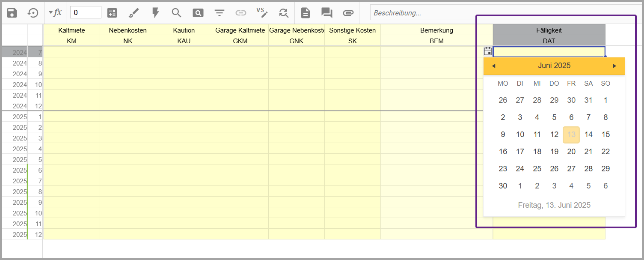
Task: Toggle the calendar icon beside date cell
Action: 487,51
